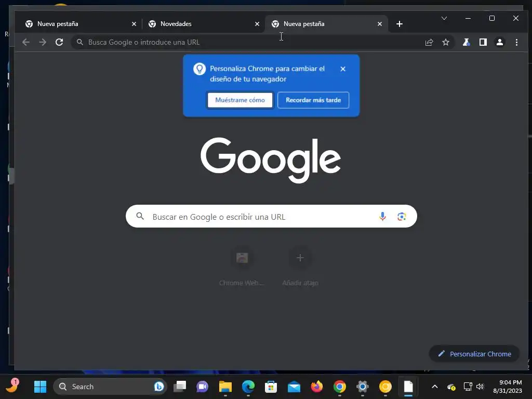Image resolution: width=532 pixels, height=399 pixels.
Task: Open the Mail app in taskbar
Action: click(x=294, y=387)
